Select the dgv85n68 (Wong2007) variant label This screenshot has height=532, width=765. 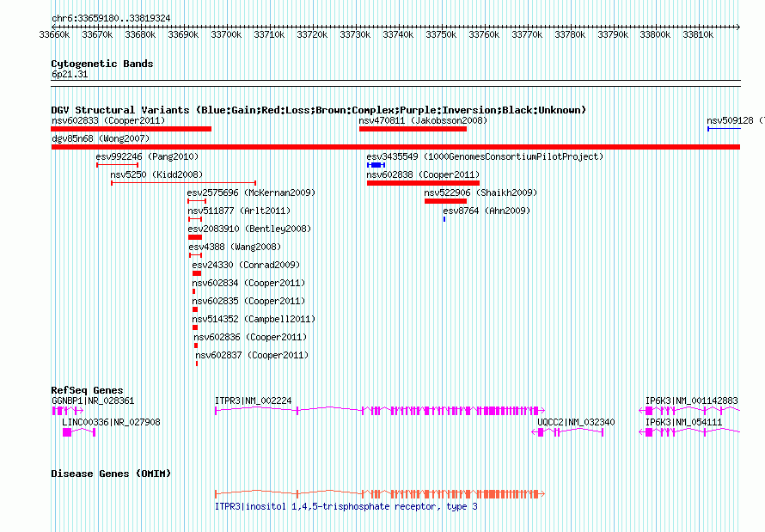(101, 138)
